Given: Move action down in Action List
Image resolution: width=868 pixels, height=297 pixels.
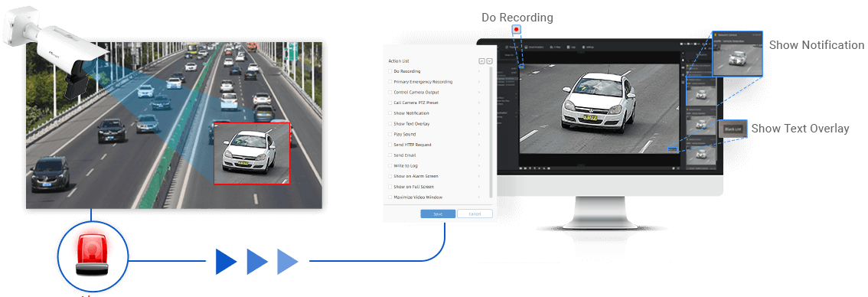Looking at the screenshot, I should (489, 61).
